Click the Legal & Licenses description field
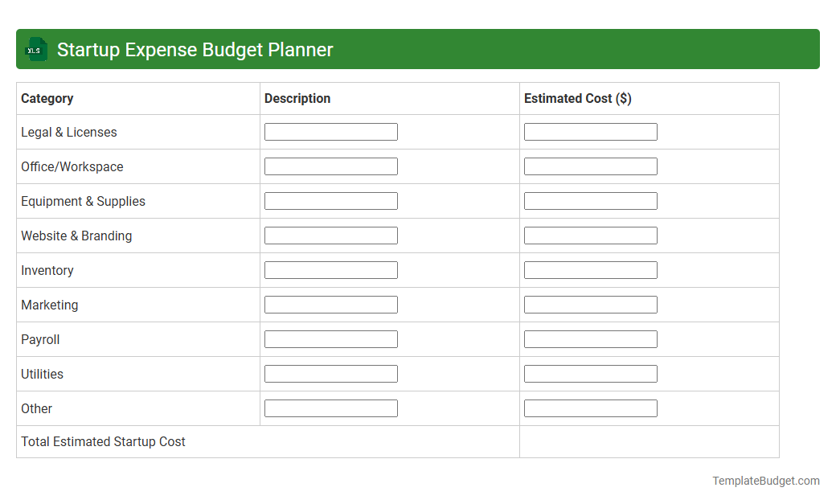This screenshot has height=504, width=836. pos(330,131)
